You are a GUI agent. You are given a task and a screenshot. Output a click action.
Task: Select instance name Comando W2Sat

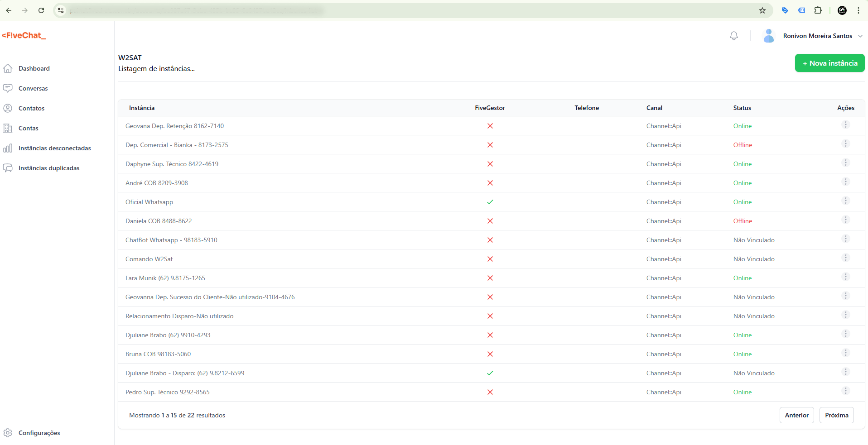tap(149, 259)
